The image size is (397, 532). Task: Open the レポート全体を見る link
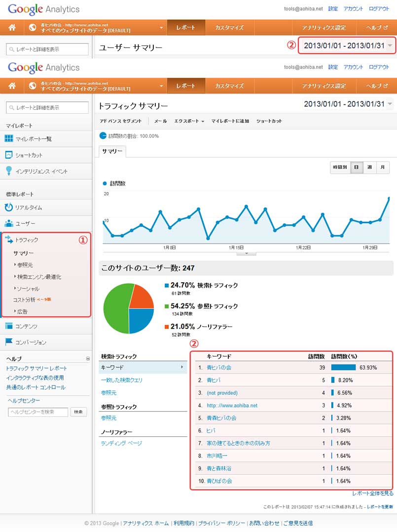(x=372, y=493)
